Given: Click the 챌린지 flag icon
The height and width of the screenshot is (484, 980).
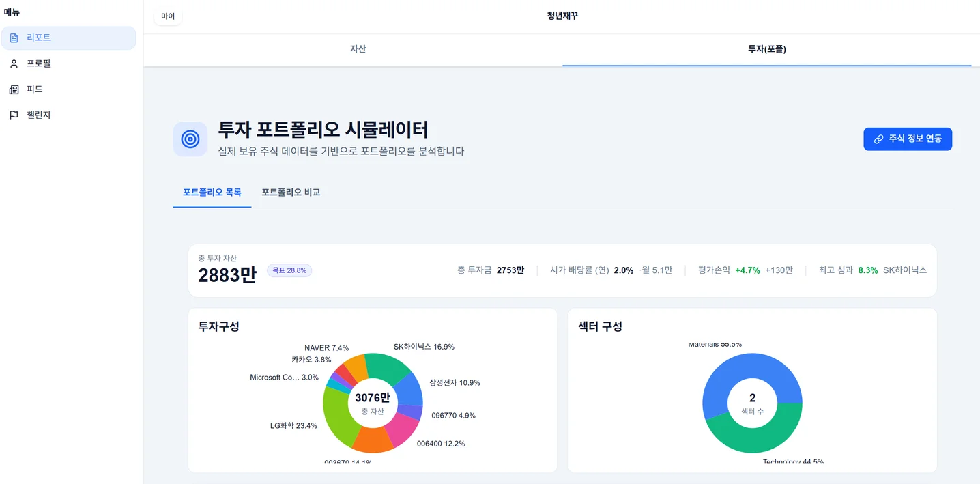Looking at the screenshot, I should pos(14,115).
